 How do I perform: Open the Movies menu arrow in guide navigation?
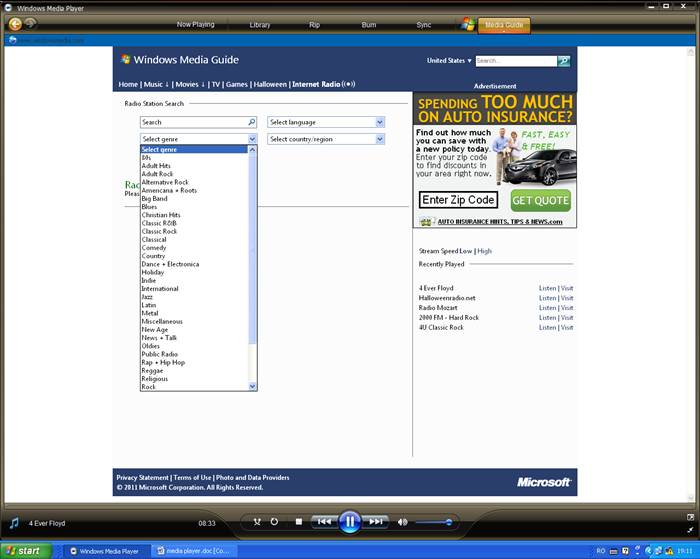click(203, 84)
